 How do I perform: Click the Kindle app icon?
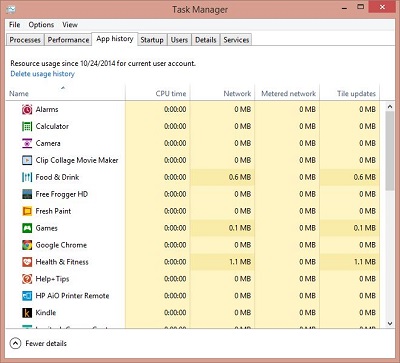point(27,313)
